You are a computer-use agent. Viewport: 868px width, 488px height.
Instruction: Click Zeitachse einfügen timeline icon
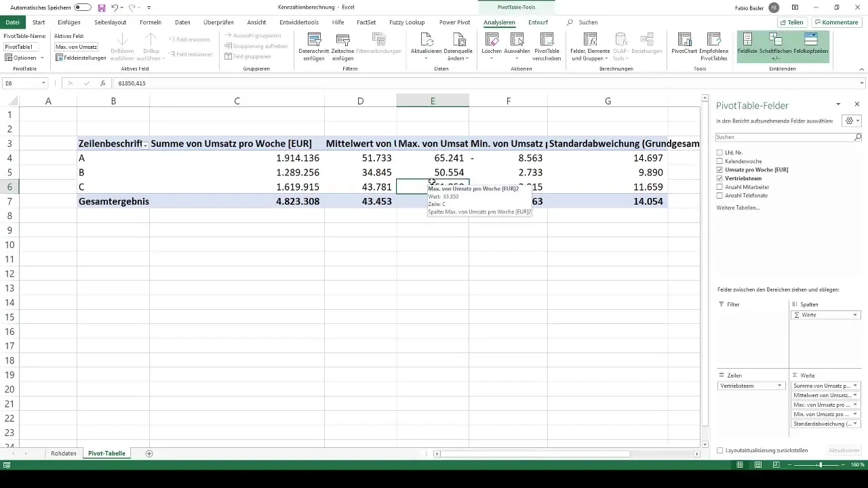tap(344, 39)
